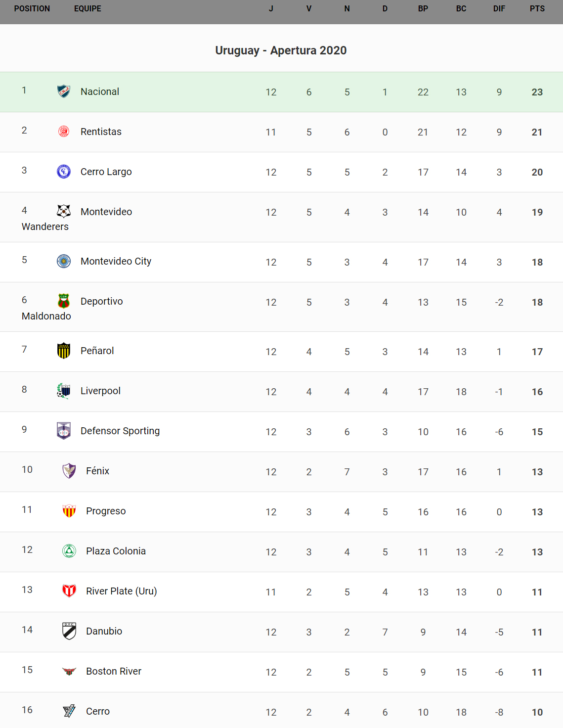Select the Plaza Colonia team name
Viewport: 563px width, 728px height.
[116, 551]
